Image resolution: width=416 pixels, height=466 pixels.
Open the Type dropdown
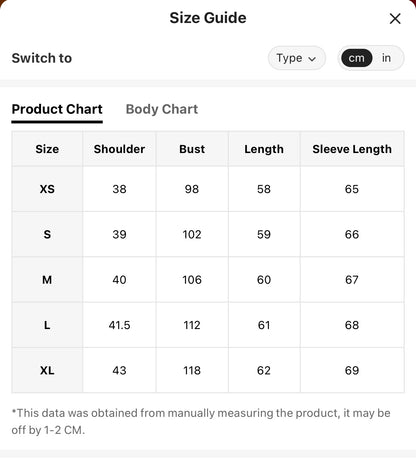(x=297, y=58)
